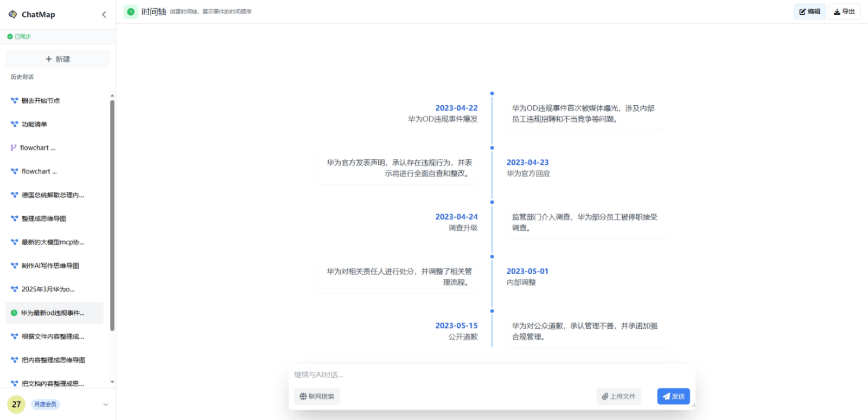Click the timeline marker for 2023-05-15
The height and width of the screenshot is (420, 868).
(492, 311)
